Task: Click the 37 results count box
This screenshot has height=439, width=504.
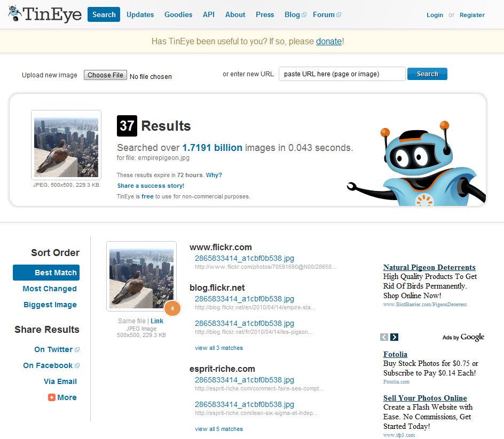Action: [127, 126]
